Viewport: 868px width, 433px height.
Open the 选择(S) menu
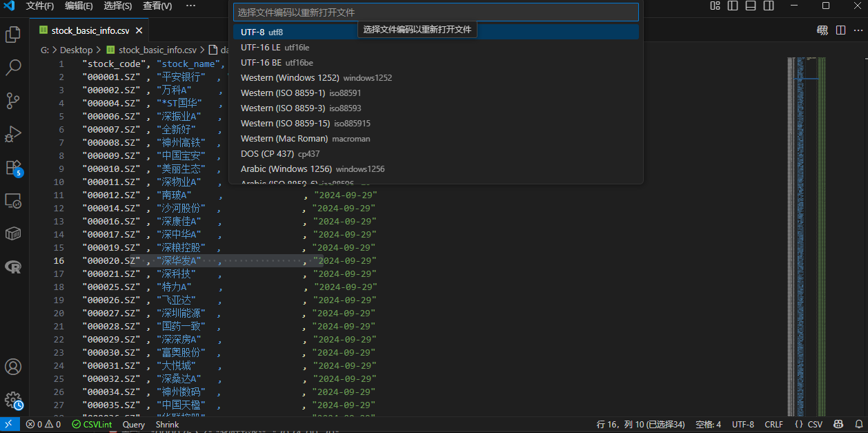118,6
